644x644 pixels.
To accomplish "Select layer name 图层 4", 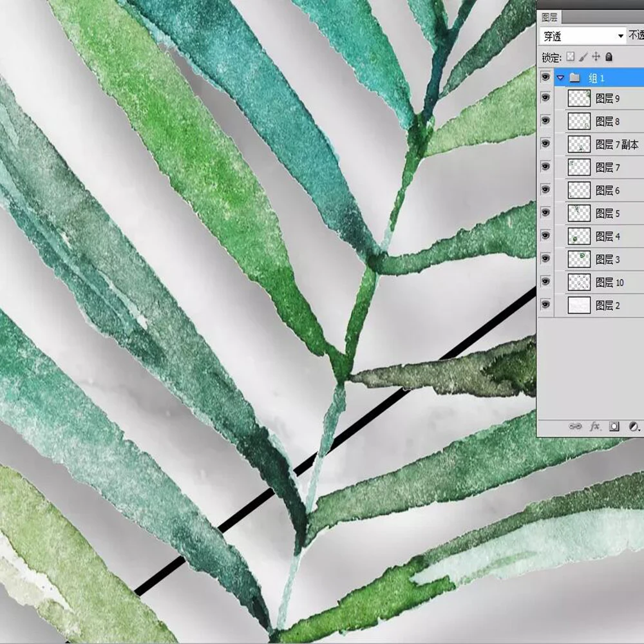I will tap(607, 236).
